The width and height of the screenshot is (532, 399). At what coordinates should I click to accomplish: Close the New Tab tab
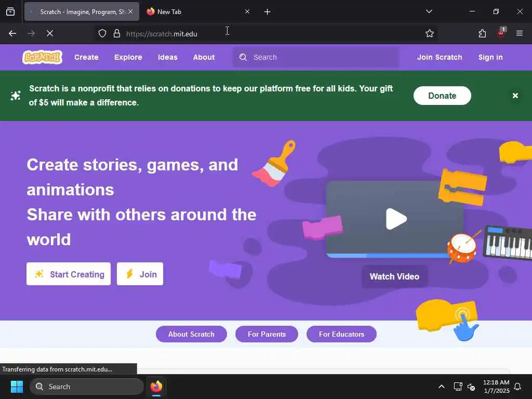[x=247, y=11]
